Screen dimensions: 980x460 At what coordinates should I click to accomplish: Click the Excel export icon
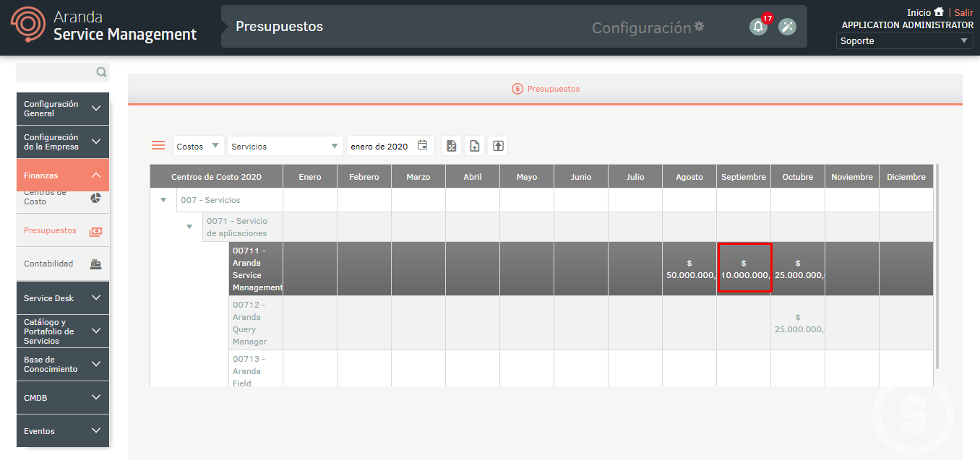452,146
